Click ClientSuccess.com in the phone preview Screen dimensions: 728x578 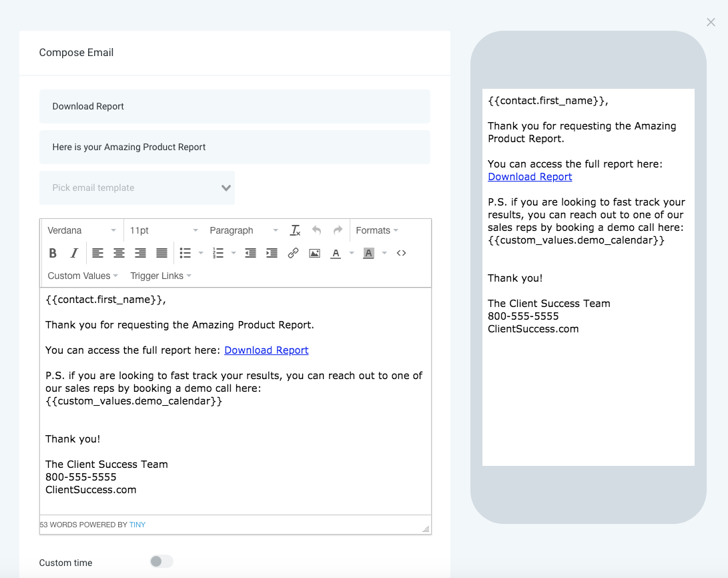point(533,329)
